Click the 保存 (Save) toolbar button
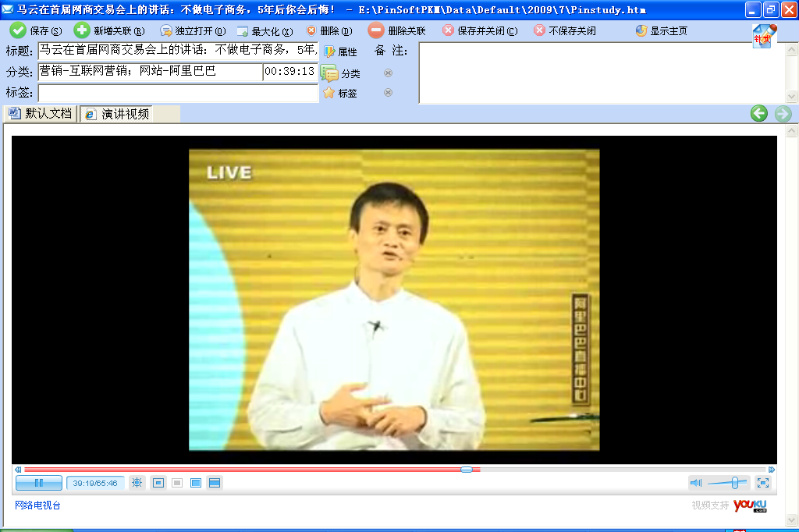The image size is (799, 532). pos(35,30)
